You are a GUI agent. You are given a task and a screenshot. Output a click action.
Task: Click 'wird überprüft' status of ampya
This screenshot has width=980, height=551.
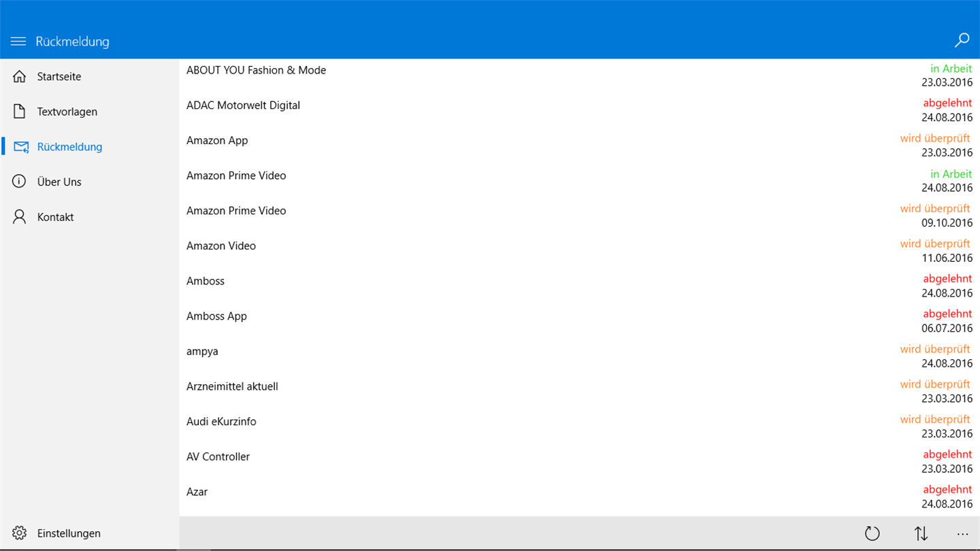pyautogui.click(x=936, y=350)
